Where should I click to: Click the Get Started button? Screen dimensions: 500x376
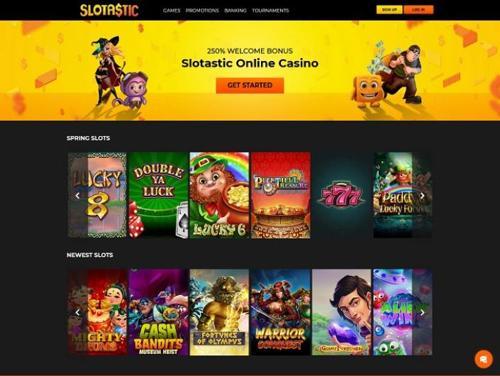(x=250, y=85)
